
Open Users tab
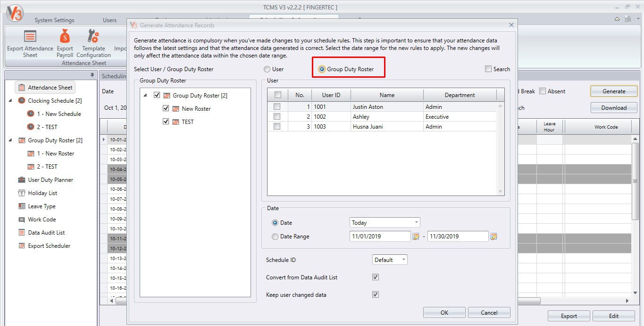point(109,20)
